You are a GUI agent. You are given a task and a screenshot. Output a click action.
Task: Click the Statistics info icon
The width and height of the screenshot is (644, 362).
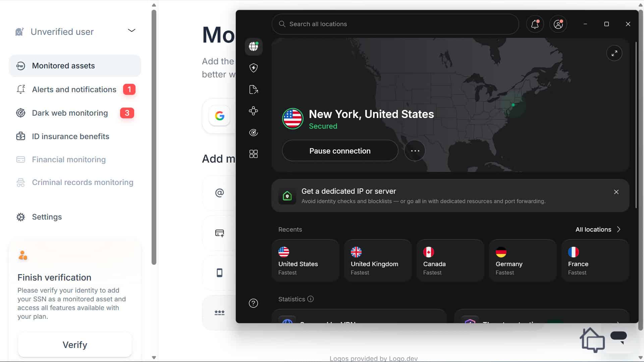311,299
